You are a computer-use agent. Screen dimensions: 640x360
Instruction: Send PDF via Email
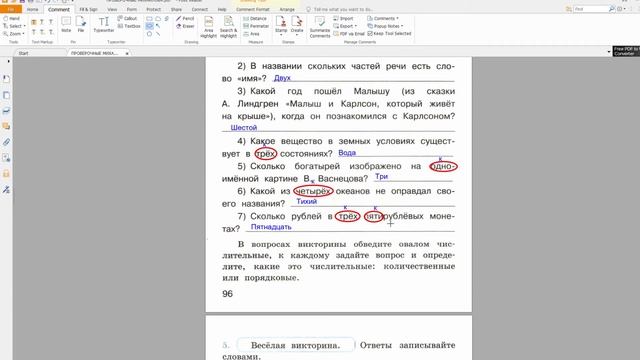349,34
